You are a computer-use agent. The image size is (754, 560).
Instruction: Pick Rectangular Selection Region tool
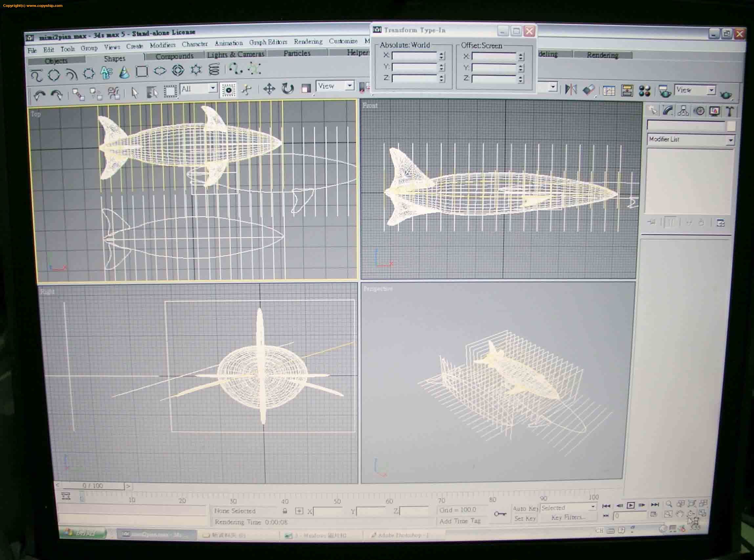[170, 91]
